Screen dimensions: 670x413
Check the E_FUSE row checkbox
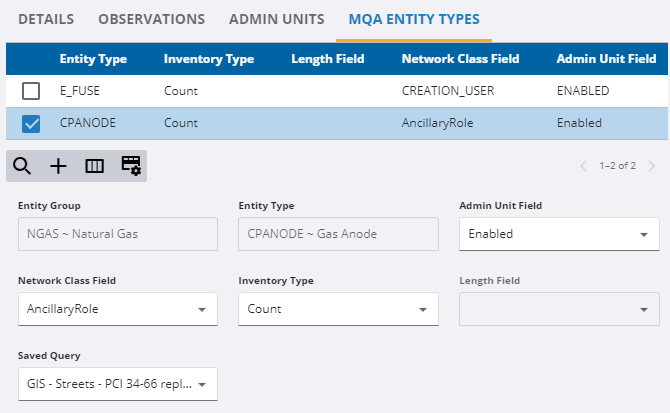click(x=31, y=91)
